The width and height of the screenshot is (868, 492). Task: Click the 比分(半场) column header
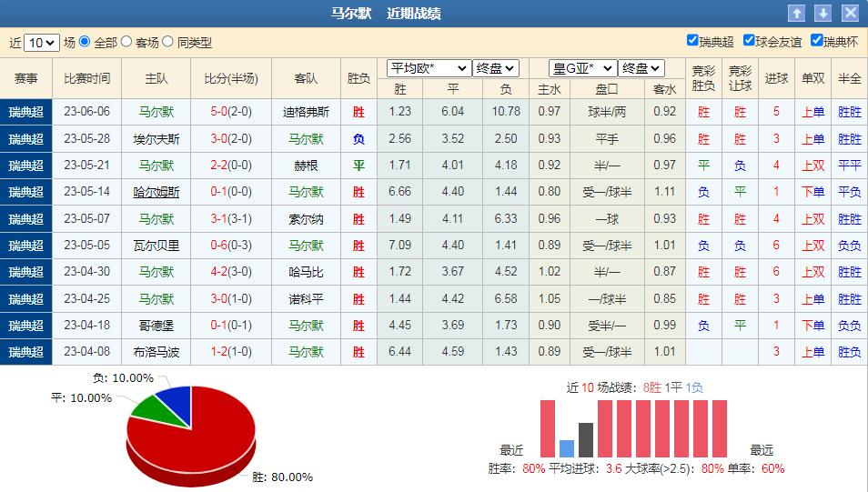pos(231,78)
